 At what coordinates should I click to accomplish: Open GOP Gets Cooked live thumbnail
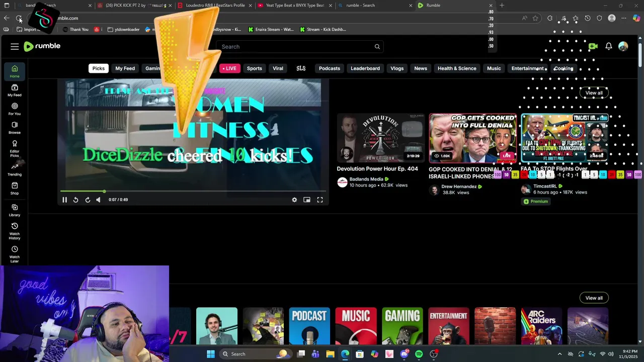coord(472,137)
